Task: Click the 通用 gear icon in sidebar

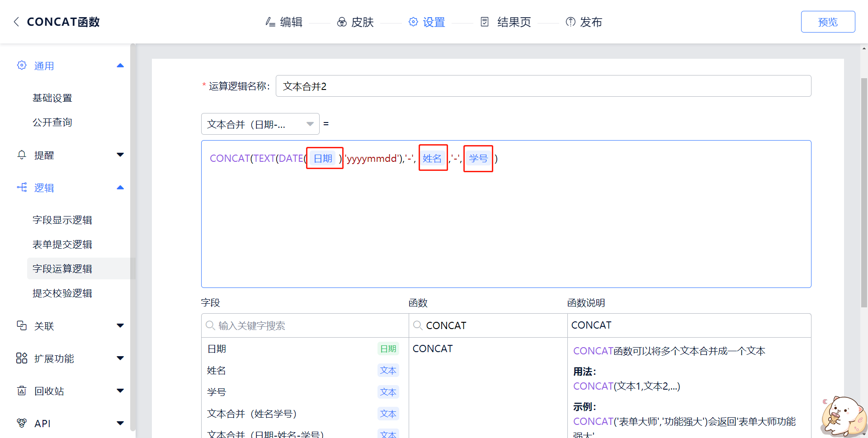Action: coord(22,66)
